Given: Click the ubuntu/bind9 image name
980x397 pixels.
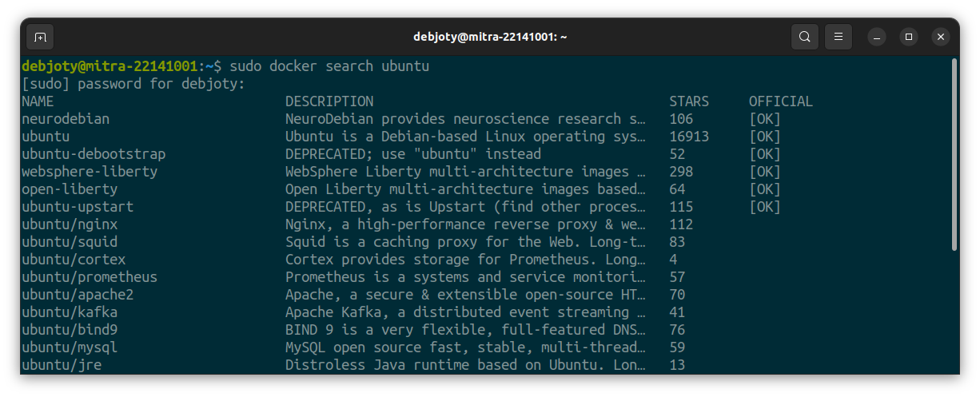Looking at the screenshot, I should 70,330.
